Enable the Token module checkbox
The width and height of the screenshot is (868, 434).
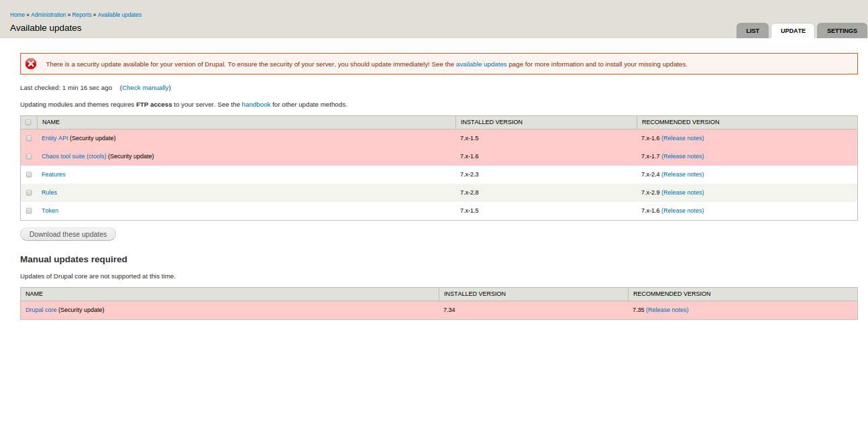coord(29,211)
